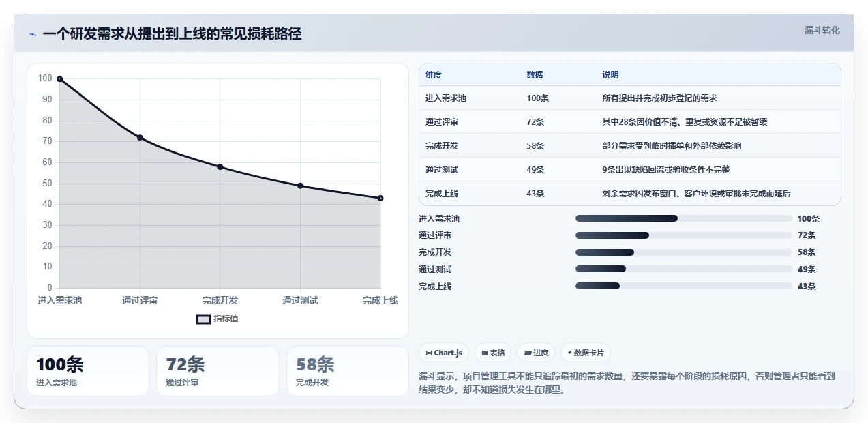Screen dimensions: 868x423
Task: Click the chart data point at 通过评审
Action: point(140,138)
